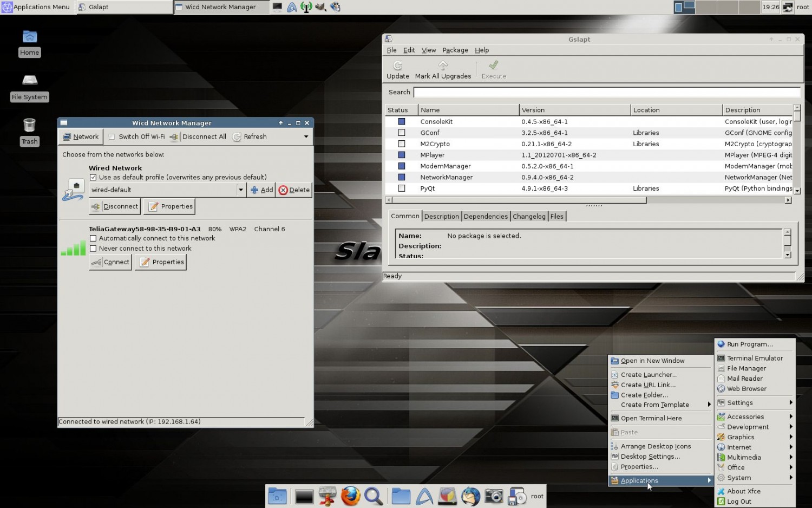
Task: Expand the Multimedia submenu
Action: [x=755, y=457]
